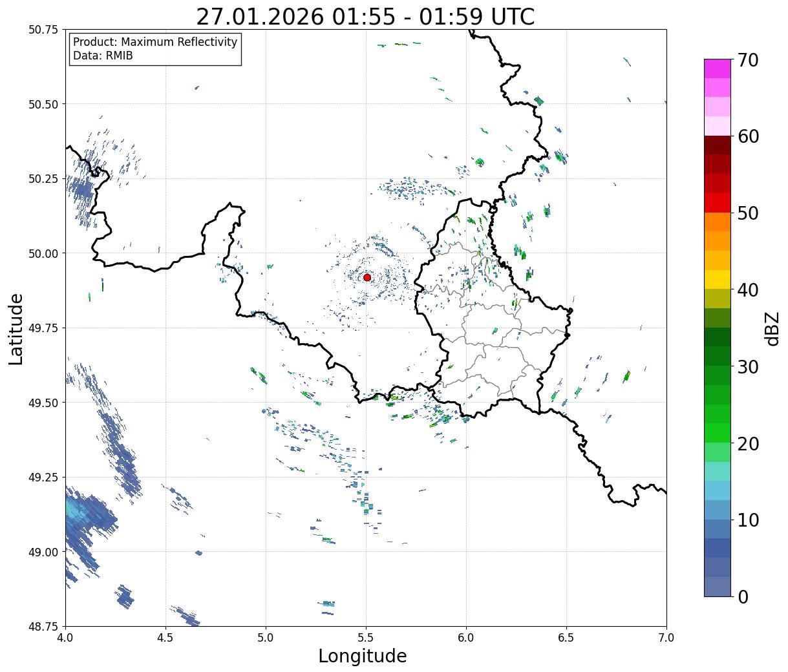Click the Product: Maximum Reflectivity legend text
Viewport: 788px width, 672px height.
[x=155, y=42]
